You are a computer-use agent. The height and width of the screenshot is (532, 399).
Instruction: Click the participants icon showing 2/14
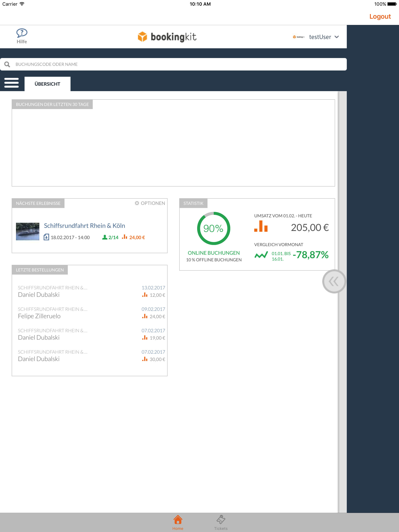pos(105,237)
